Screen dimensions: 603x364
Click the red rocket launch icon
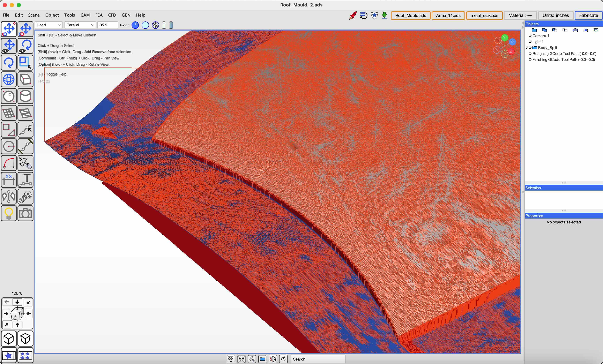(x=353, y=15)
